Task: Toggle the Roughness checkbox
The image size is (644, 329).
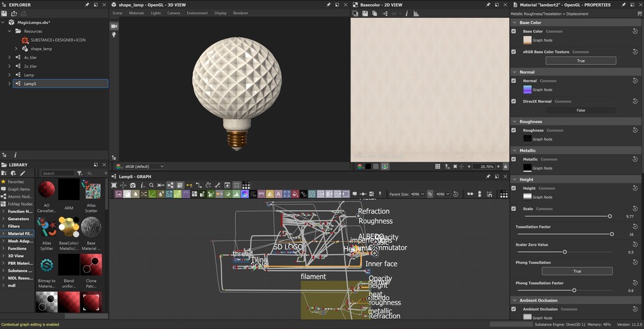Action: tap(513, 130)
